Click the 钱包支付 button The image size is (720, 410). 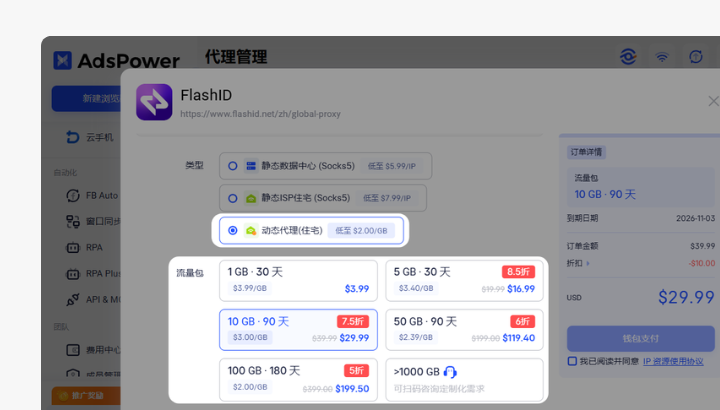click(641, 339)
